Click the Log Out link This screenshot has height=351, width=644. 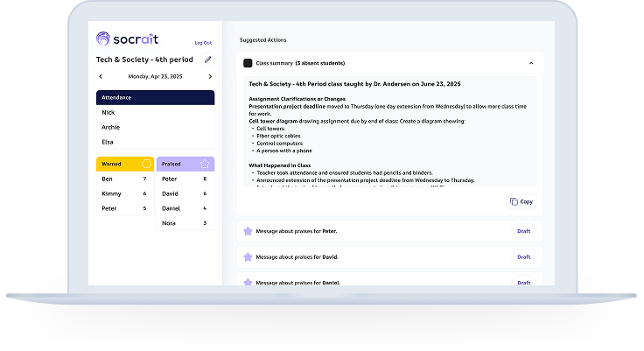tap(203, 43)
